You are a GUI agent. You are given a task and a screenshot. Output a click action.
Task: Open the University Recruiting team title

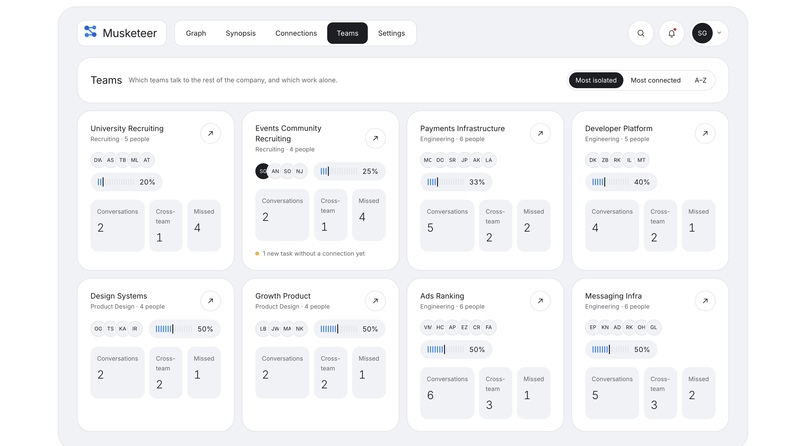pyautogui.click(x=127, y=128)
